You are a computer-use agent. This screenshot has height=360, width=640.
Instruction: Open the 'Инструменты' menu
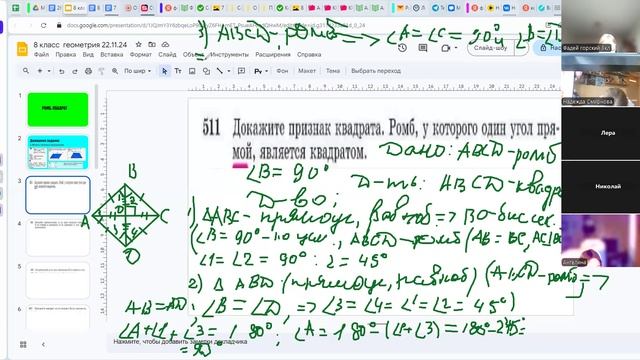coord(229,54)
